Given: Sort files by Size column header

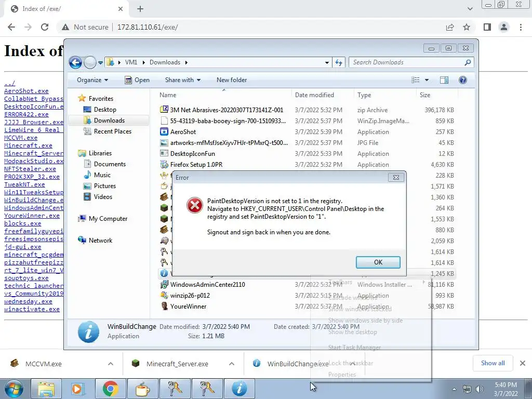Looking at the screenshot, I should pos(437,95).
